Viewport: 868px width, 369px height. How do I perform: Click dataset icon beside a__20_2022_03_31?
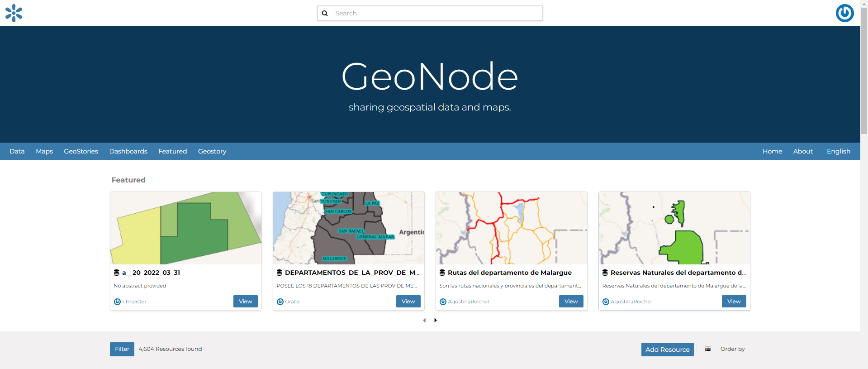click(117, 273)
